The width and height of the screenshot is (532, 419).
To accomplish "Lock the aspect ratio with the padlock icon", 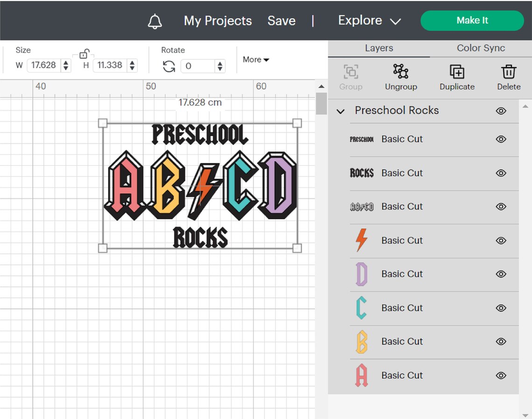I will (84, 54).
